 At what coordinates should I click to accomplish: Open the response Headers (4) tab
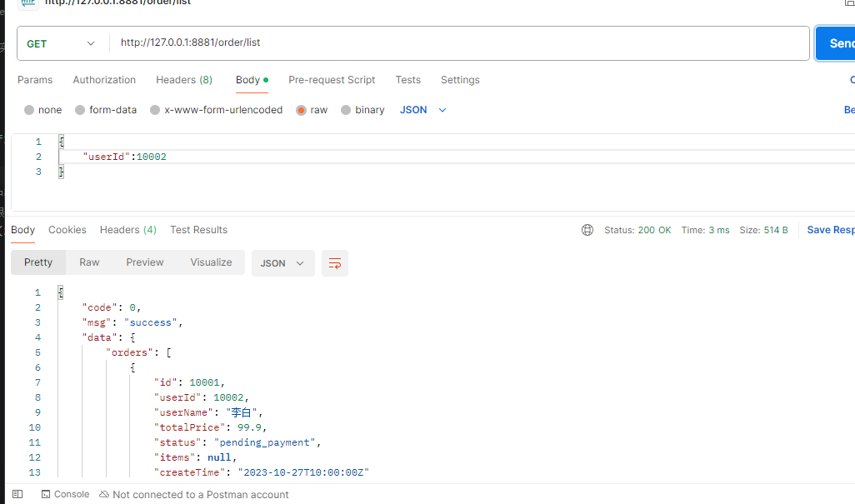pyautogui.click(x=128, y=230)
